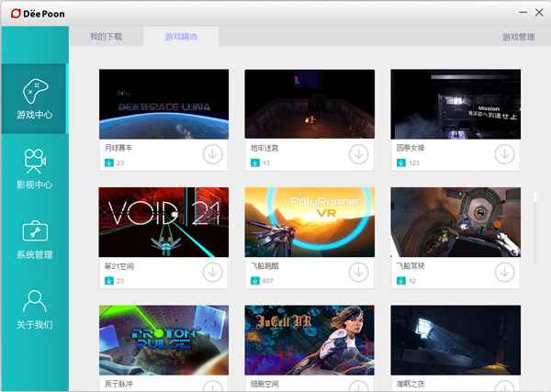
Task: Open the Deathrace Luna game thumbnail
Action: coord(163,104)
